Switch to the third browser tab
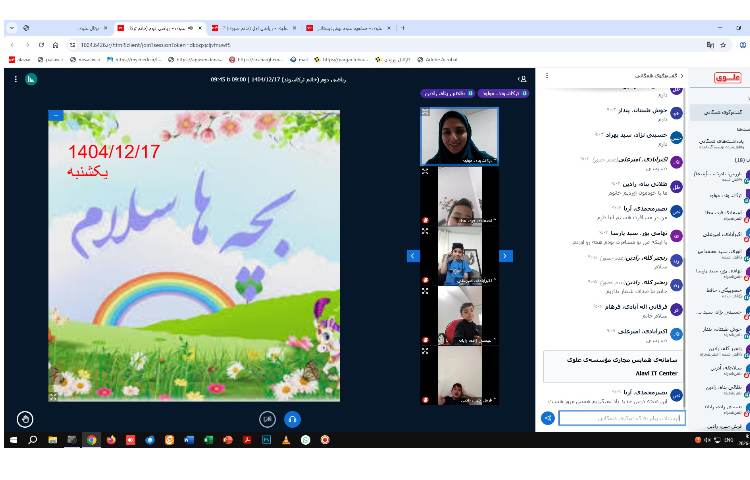The image size is (750, 480). coord(254,28)
